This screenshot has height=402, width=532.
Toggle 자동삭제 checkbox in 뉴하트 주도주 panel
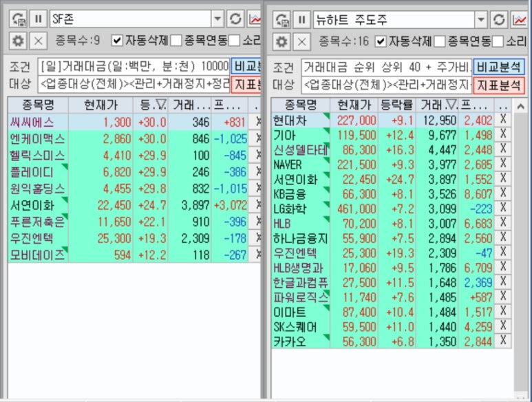(381, 41)
